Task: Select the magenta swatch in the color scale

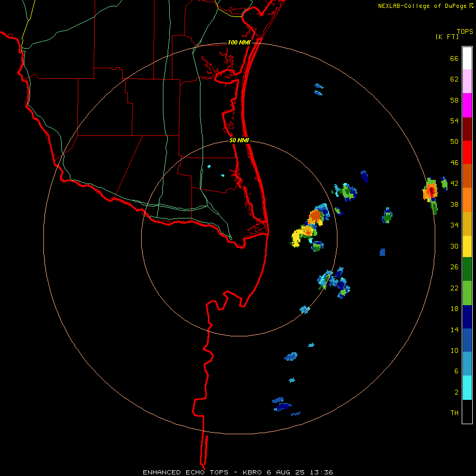Action: tap(467, 105)
